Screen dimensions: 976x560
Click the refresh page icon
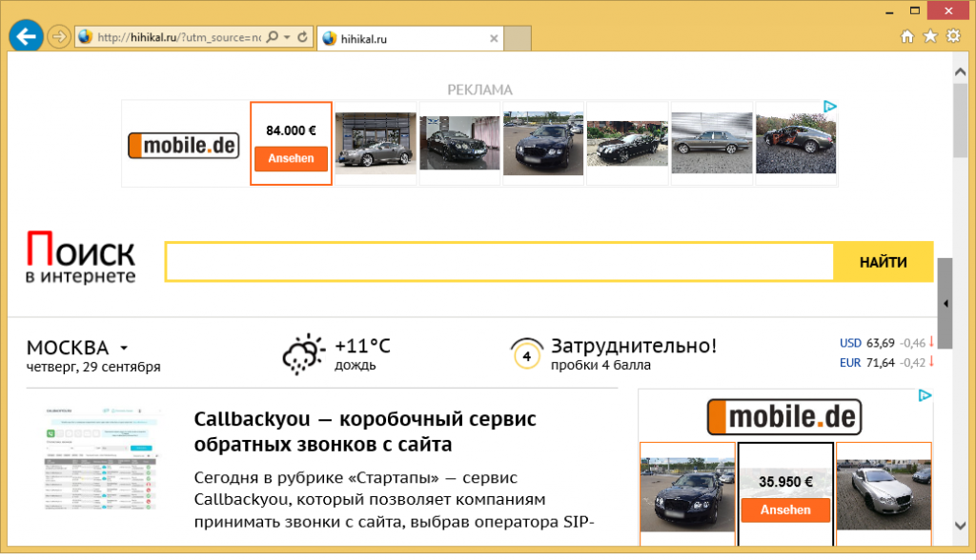(303, 37)
